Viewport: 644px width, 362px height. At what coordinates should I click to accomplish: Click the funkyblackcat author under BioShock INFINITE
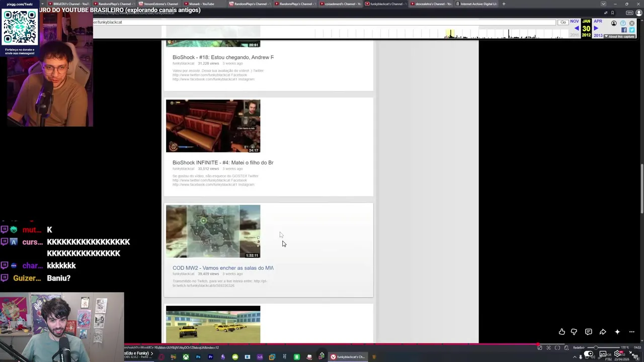click(183, 169)
